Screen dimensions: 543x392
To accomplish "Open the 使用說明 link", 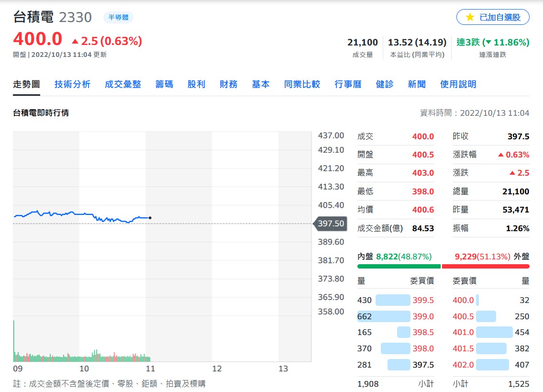I will [458, 84].
